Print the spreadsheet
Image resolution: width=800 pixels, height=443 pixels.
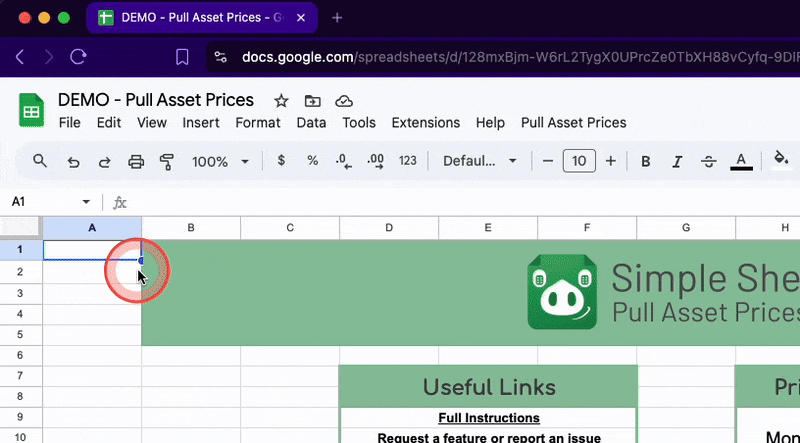(x=136, y=162)
